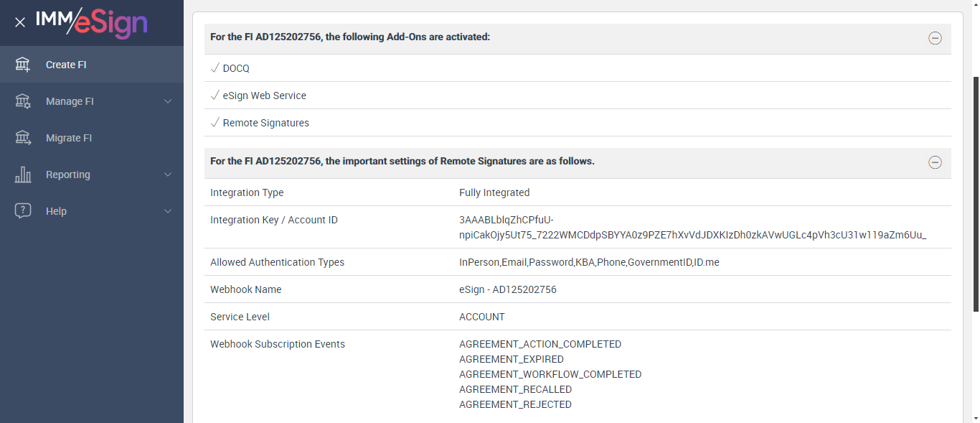Collapse the Remote Signatures settings section

click(x=935, y=162)
